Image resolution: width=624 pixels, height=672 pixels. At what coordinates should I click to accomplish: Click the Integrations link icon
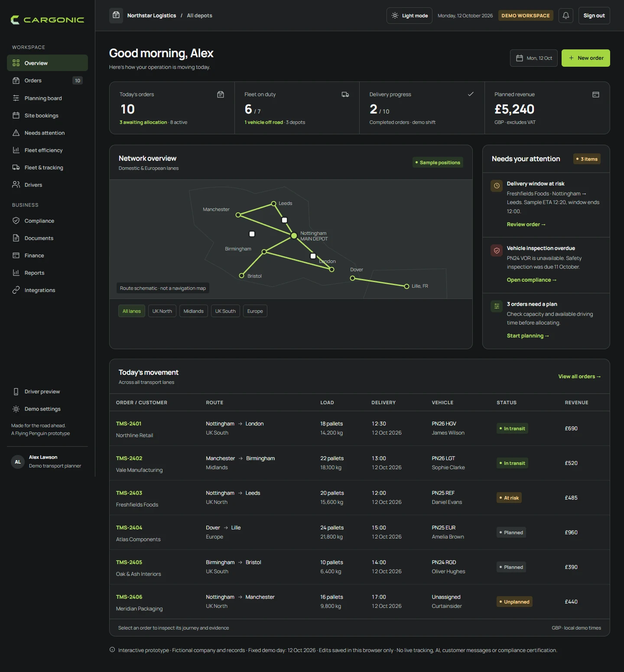[16, 290]
